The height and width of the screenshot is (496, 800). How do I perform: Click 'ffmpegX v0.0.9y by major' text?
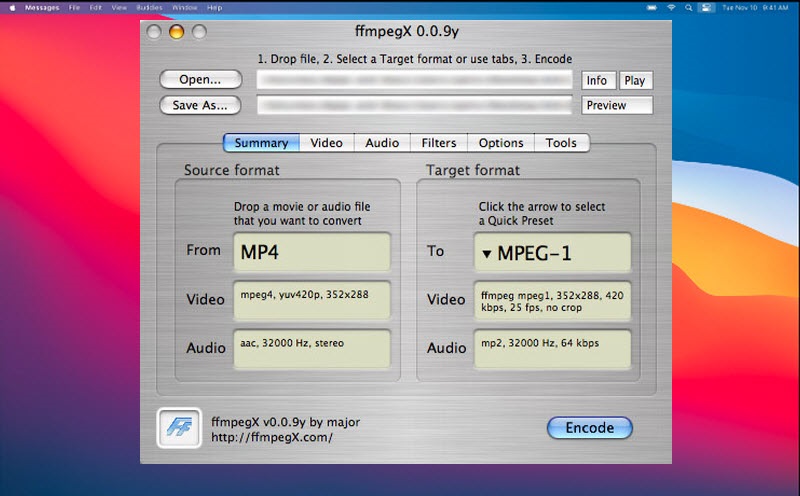pyautogui.click(x=286, y=422)
